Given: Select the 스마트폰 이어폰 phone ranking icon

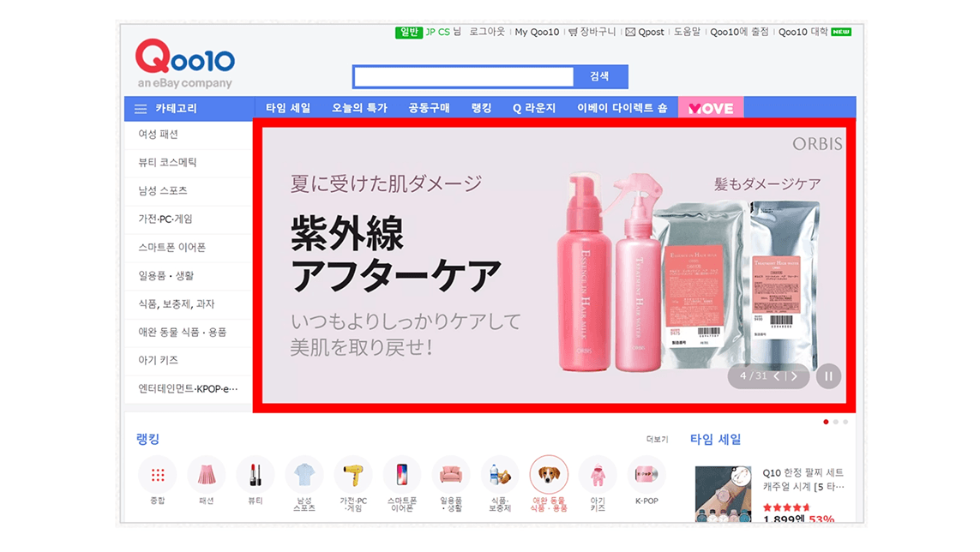Looking at the screenshot, I should tap(402, 475).
